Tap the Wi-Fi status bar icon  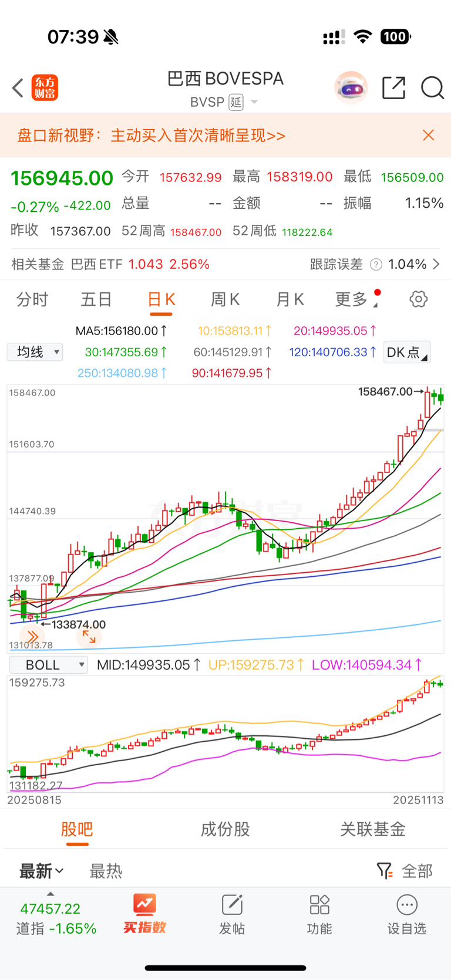click(363, 36)
